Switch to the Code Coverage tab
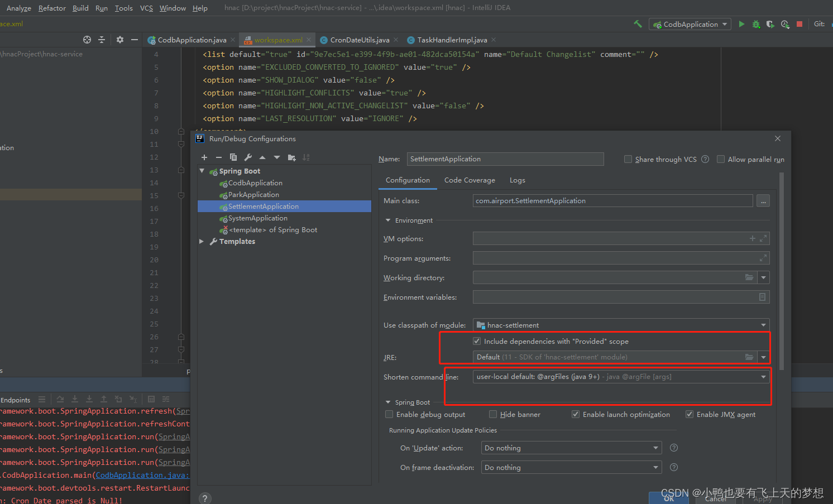This screenshot has height=504, width=833. (470, 180)
